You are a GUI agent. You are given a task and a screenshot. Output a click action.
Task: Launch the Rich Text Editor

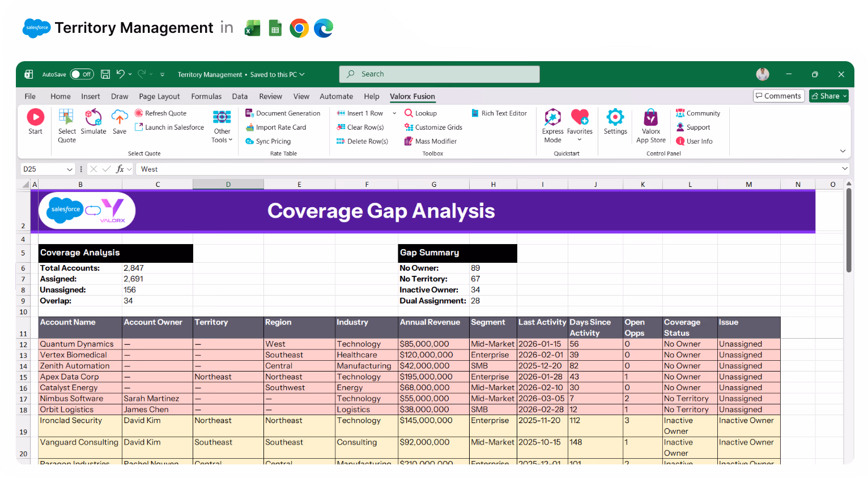[x=499, y=113]
